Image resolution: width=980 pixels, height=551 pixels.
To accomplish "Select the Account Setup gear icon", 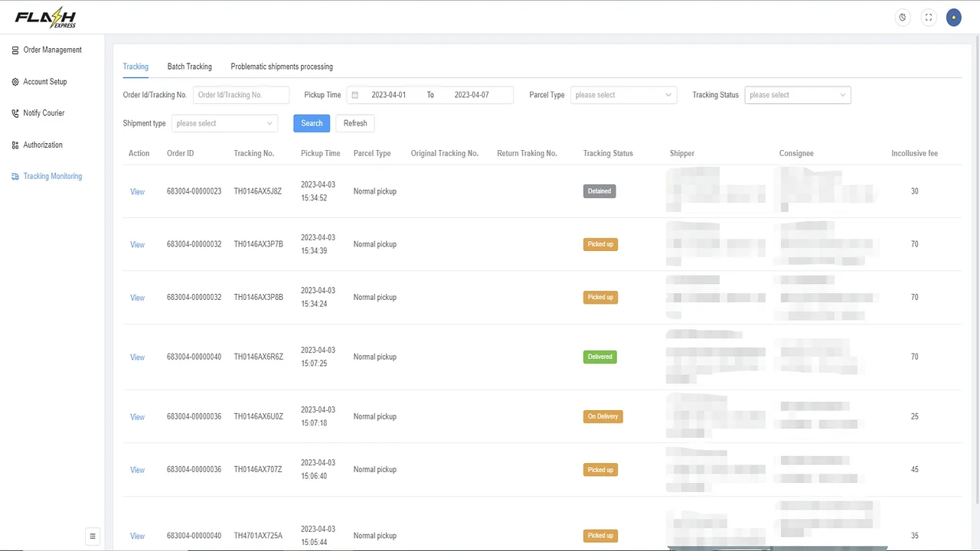I will tap(15, 81).
